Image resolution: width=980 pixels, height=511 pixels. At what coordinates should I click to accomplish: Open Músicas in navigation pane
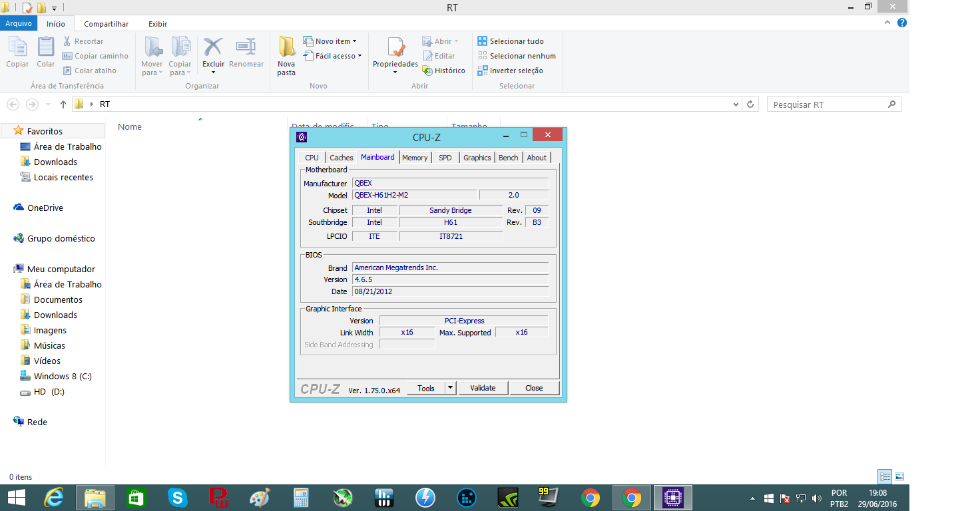pyautogui.click(x=49, y=345)
